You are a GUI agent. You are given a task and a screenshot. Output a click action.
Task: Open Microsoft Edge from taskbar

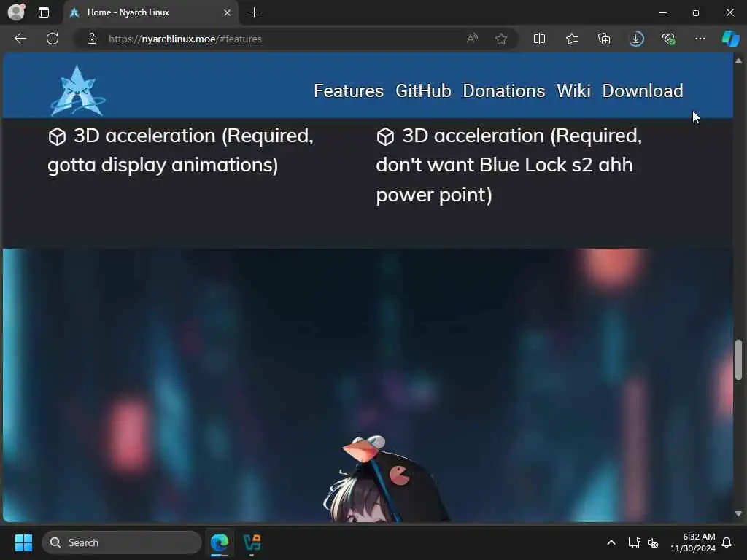click(x=220, y=542)
